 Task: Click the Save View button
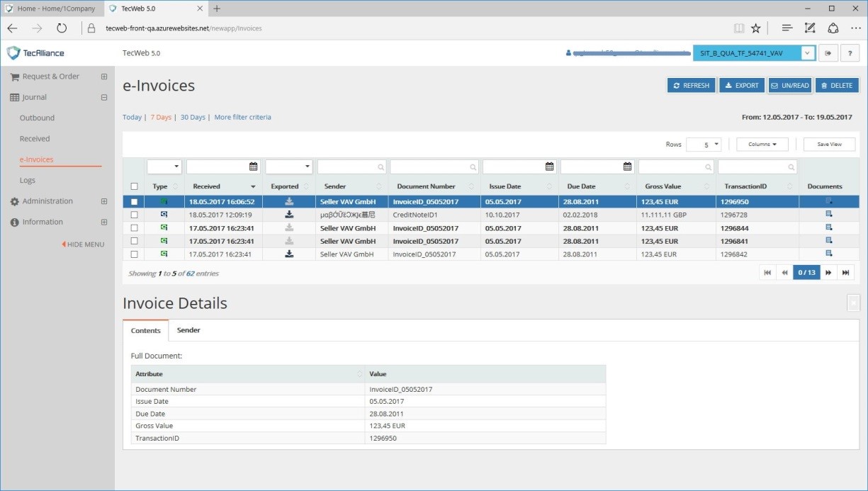829,144
